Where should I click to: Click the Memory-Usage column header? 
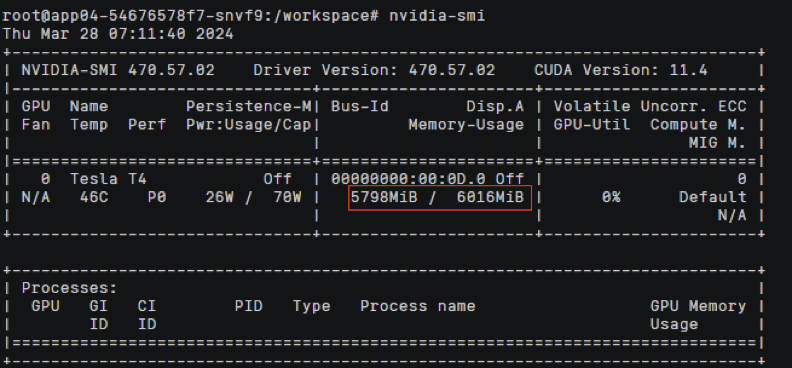466,124
